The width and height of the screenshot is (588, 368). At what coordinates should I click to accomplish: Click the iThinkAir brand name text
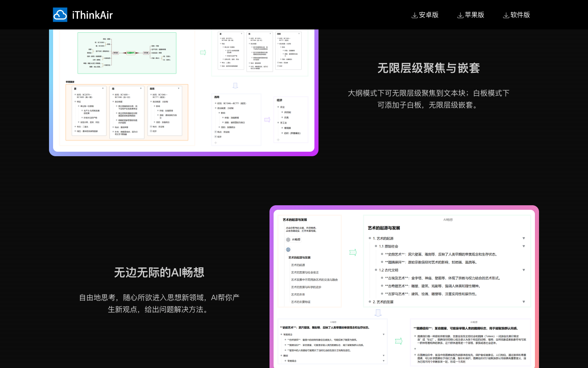click(x=92, y=15)
